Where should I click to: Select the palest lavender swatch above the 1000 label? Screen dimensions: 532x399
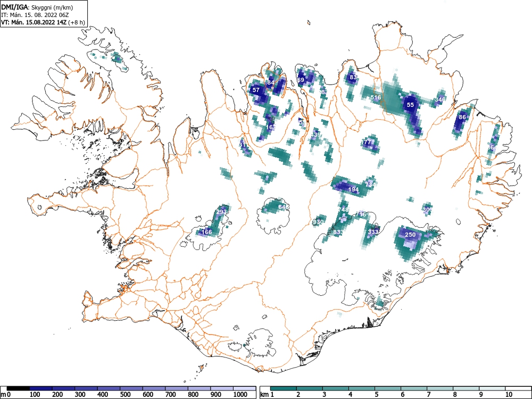[x=245, y=388]
